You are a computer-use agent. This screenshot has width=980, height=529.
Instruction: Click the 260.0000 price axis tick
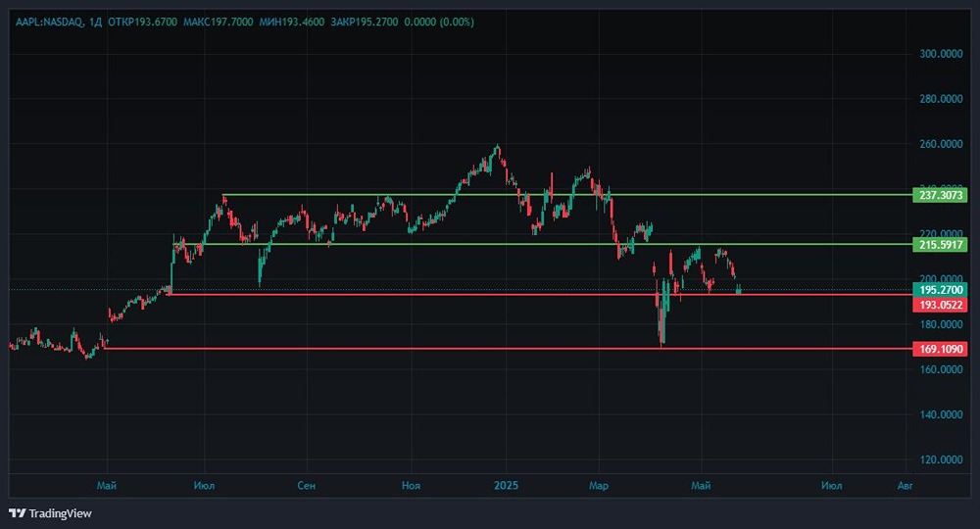941,144
